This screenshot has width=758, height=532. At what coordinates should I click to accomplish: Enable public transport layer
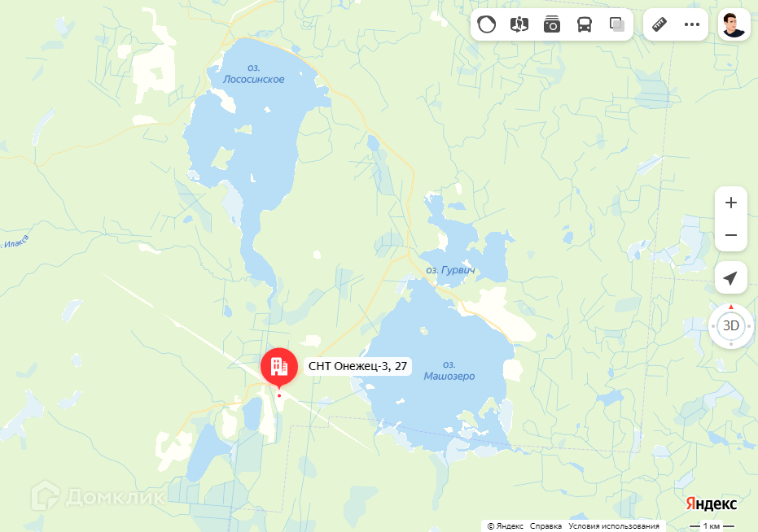coord(585,24)
